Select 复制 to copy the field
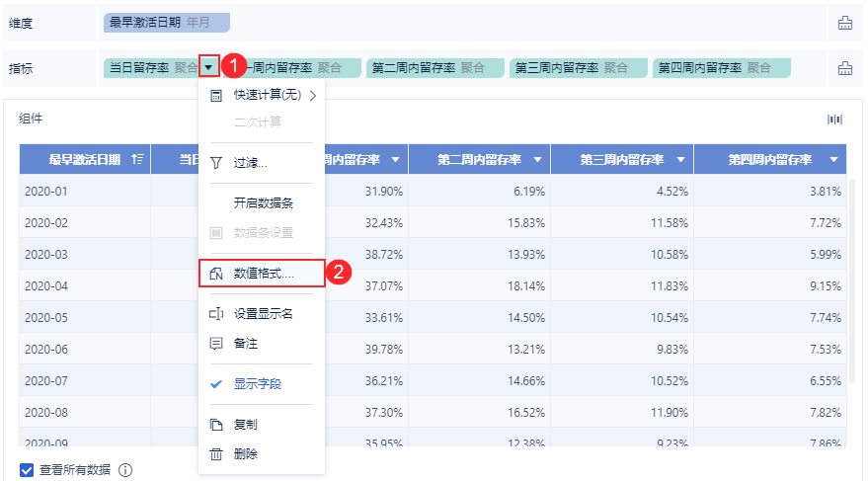The height and width of the screenshot is (481, 868). coord(246,425)
